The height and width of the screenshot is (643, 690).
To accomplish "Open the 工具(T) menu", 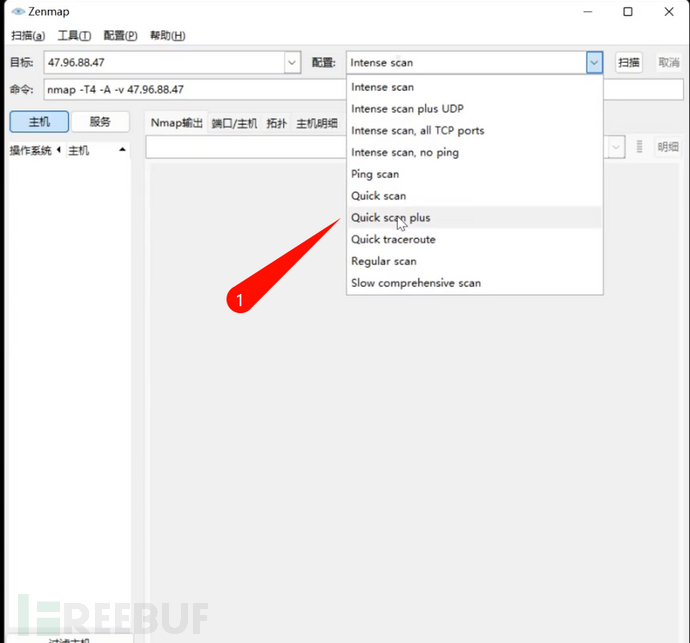I will (x=74, y=36).
